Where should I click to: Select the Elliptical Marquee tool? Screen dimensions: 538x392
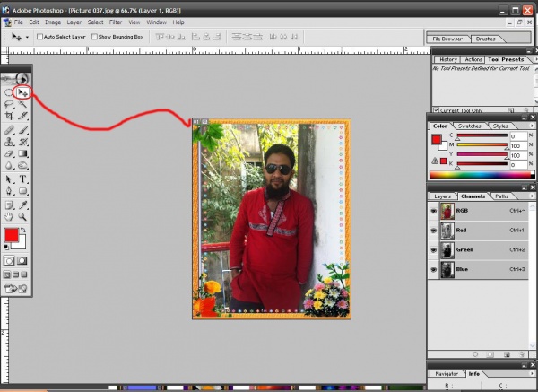9,92
